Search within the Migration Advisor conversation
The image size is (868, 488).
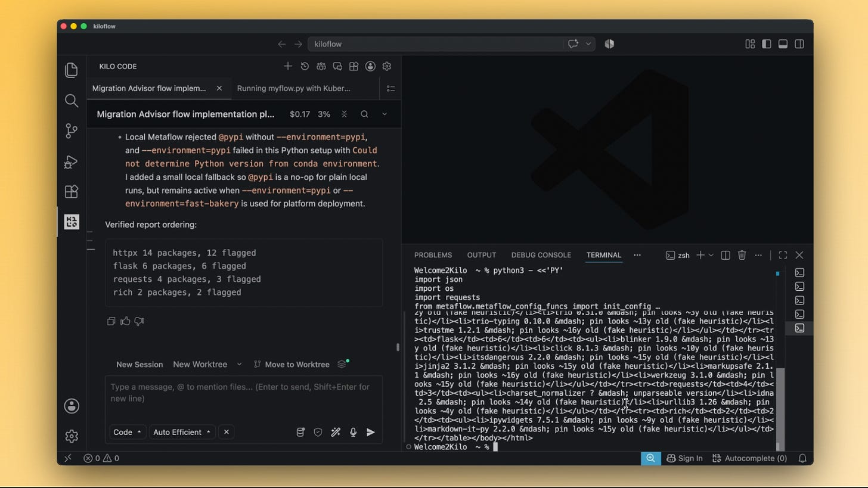tap(364, 114)
